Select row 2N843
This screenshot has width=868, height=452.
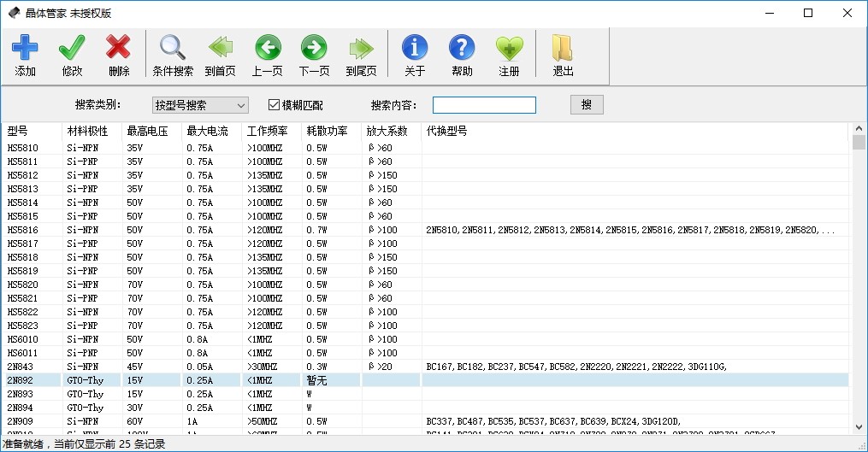[x=425, y=367]
